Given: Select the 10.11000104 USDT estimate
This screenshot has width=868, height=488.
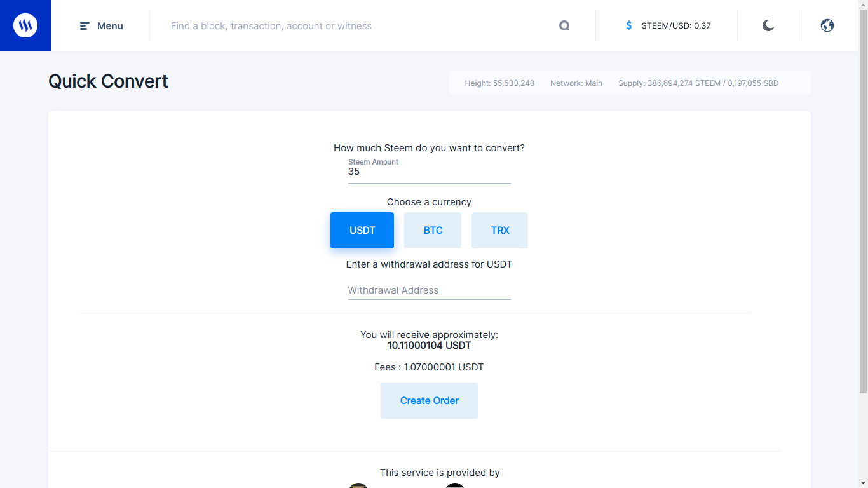Looking at the screenshot, I should 430,346.
